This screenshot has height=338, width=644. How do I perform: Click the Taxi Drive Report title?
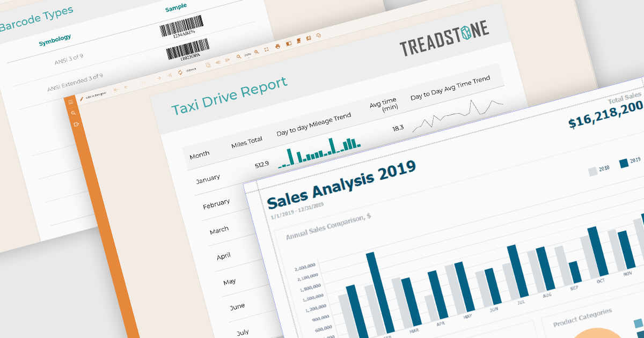229,96
